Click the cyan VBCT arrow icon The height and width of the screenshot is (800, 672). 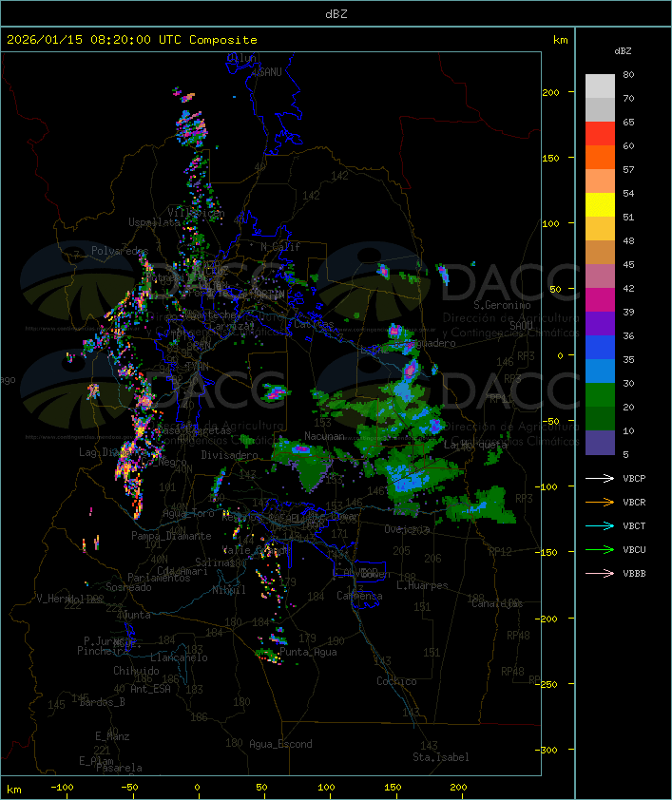point(600,526)
